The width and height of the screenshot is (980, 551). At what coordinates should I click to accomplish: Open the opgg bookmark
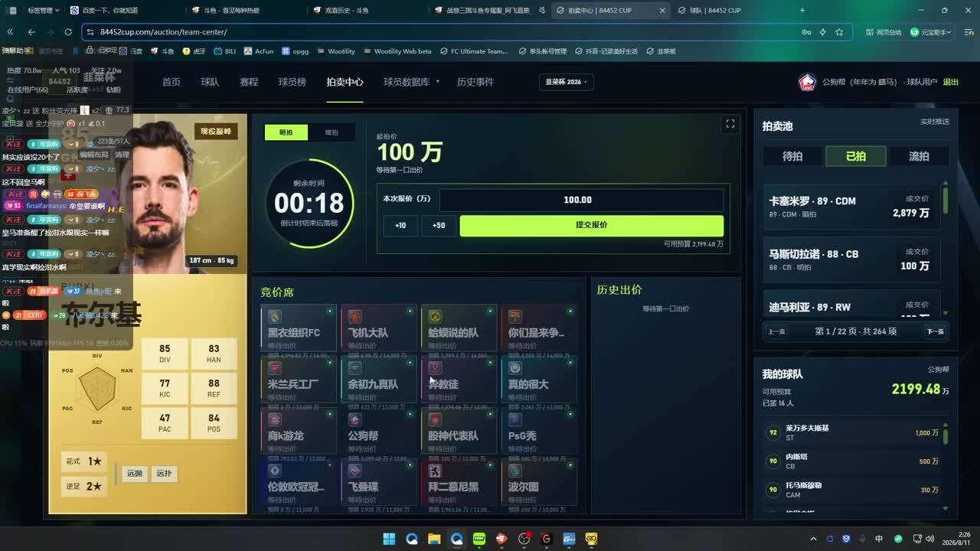(296, 51)
